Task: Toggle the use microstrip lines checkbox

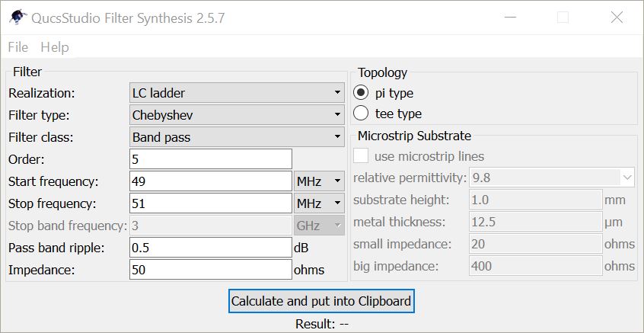Action: (362, 156)
